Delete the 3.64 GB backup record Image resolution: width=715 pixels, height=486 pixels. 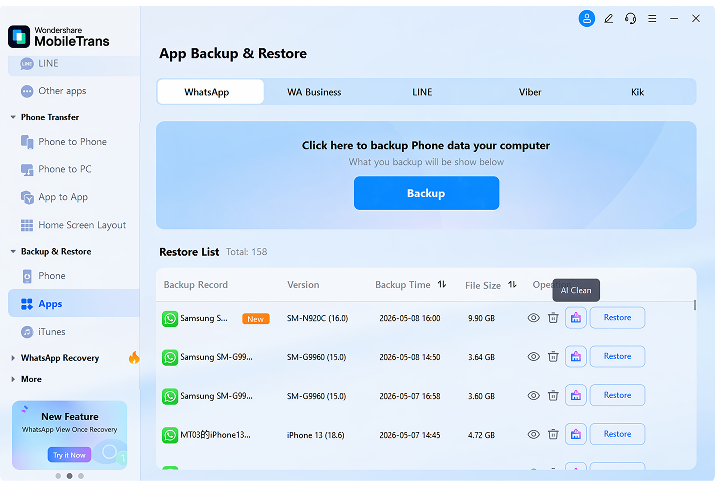pos(553,357)
